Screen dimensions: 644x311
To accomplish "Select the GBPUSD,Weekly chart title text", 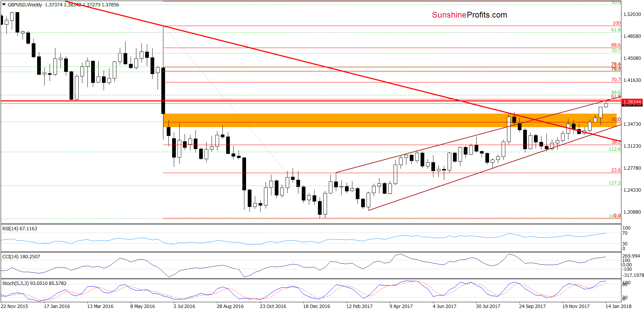I will pos(25,5).
